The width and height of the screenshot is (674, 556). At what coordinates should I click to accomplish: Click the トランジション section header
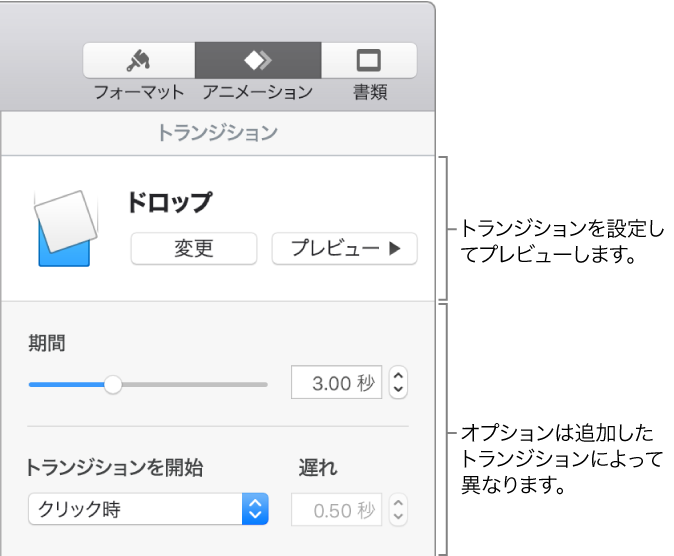coord(218,133)
